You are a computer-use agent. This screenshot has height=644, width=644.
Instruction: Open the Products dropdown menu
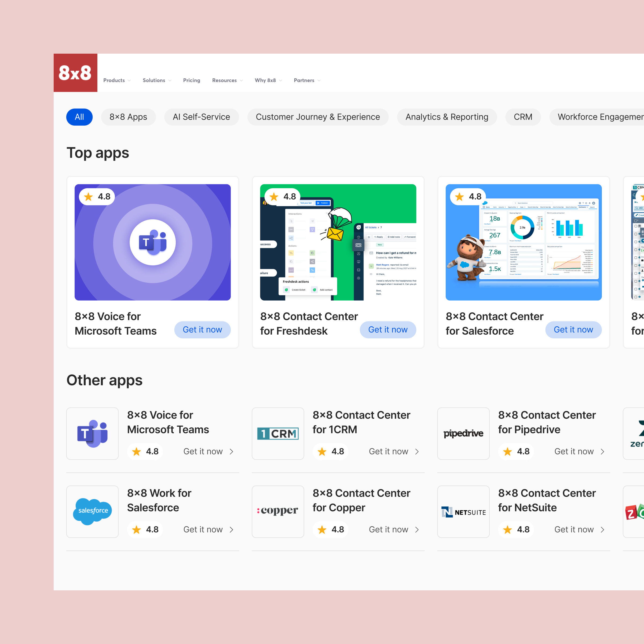[x=117, y=80]
